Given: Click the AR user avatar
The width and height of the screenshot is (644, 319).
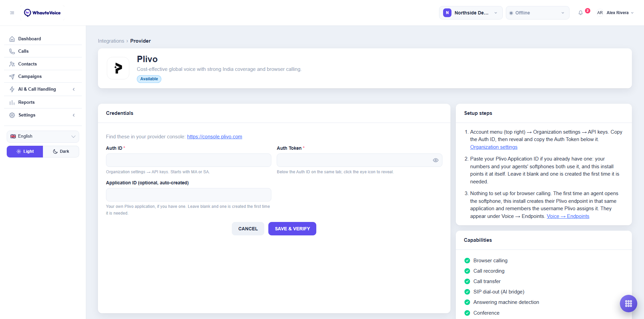Looking at the screenshot, I should (600, 13).
